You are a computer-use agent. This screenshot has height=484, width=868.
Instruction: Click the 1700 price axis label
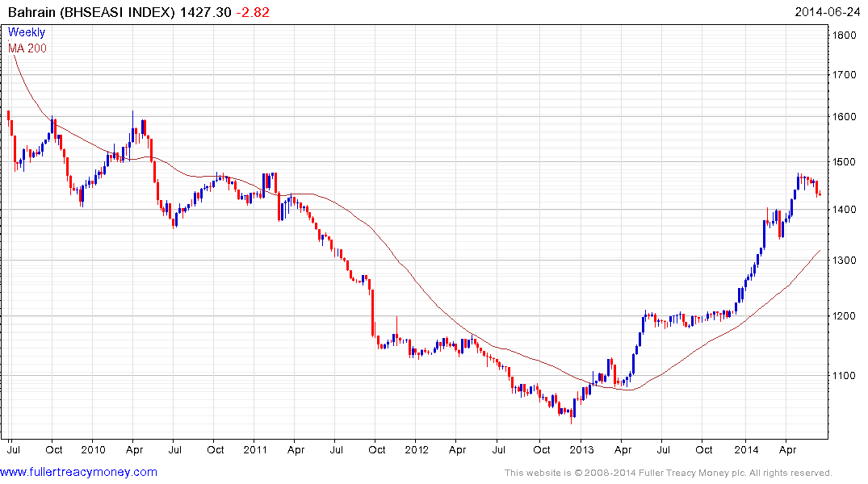[x=845, y=75]
